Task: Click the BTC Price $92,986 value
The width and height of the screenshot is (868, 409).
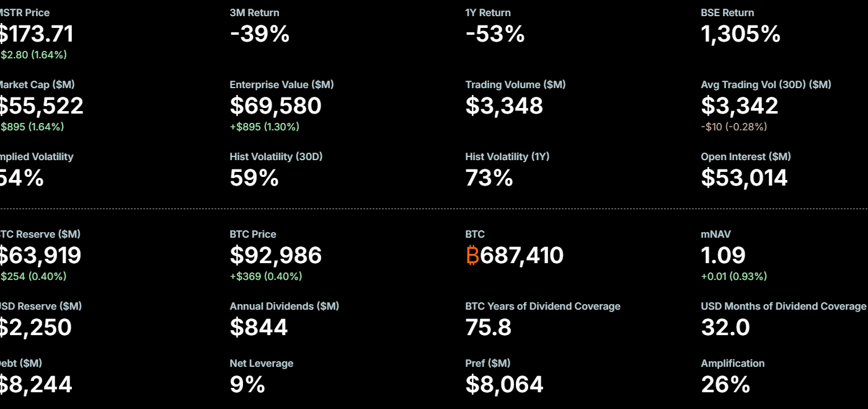Action: tap(276, 256)
